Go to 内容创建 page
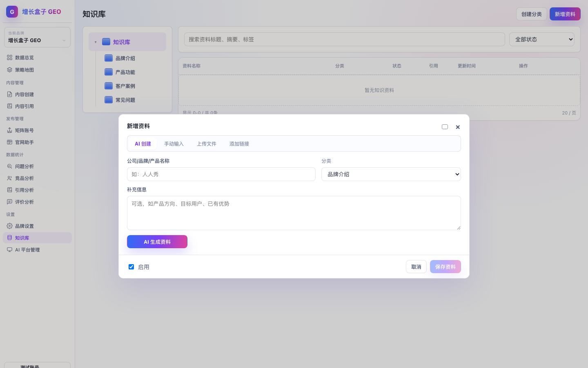This screenshot has width=588, height=368. (x=37, y=94)
